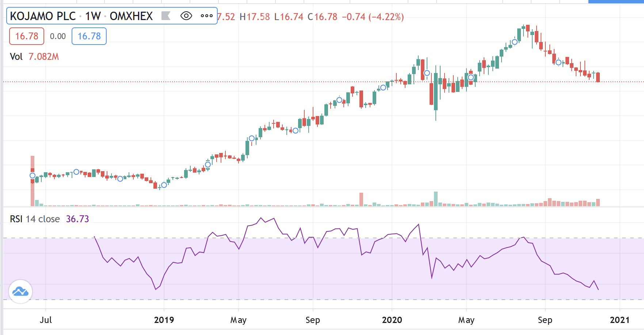
Task: Toggle the eye icon to hide the symbol
Action: tap(186, 16)
